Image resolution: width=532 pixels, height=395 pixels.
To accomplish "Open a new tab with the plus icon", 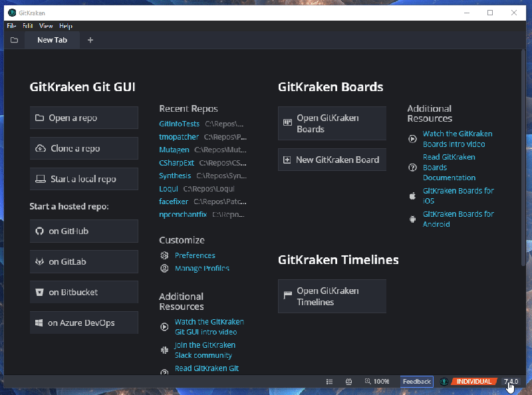I will [90, 40].
